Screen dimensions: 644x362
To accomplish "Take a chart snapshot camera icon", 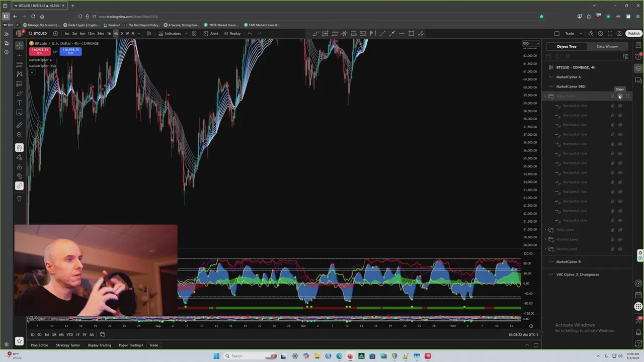I will tap(619, 34).
